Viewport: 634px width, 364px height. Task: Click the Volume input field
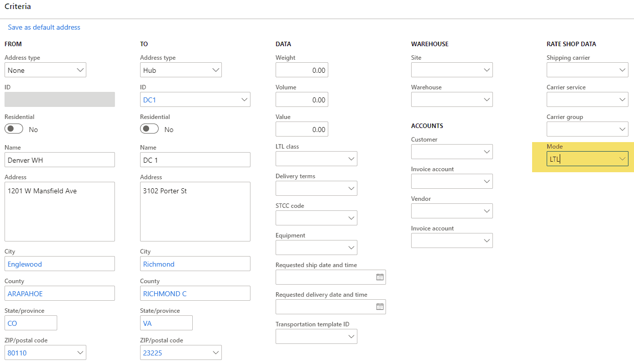click(302, 100)
